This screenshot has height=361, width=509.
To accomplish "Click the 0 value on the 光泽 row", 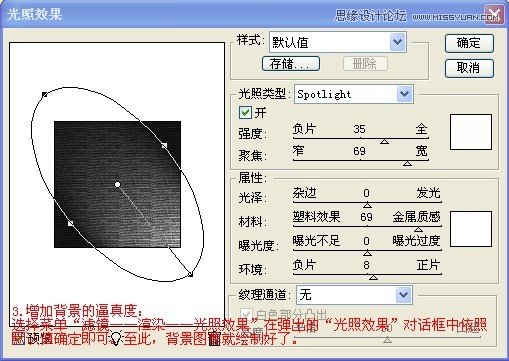I will [366, 193].
